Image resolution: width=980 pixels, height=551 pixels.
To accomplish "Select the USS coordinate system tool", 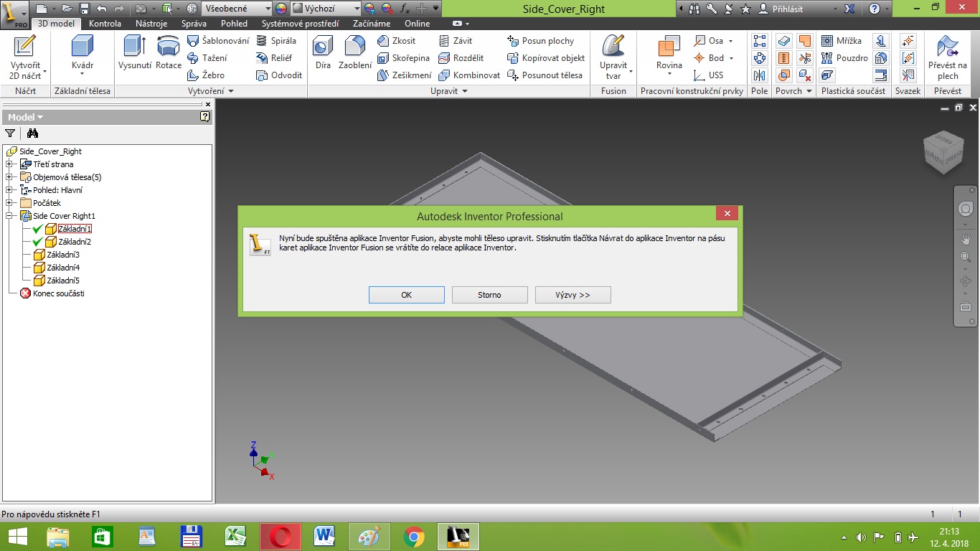I will tap(709, 75).
